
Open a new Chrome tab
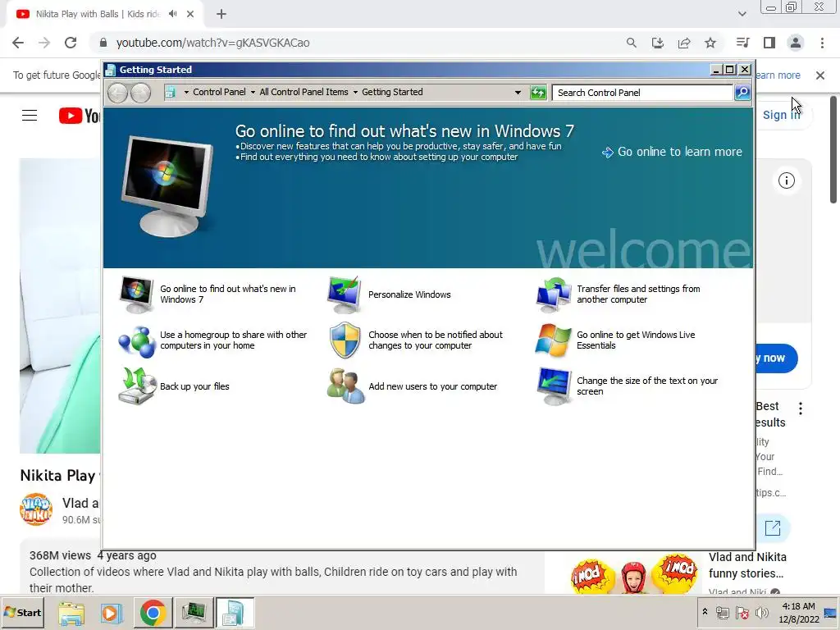pyautogui.click(x=221, y=14)
